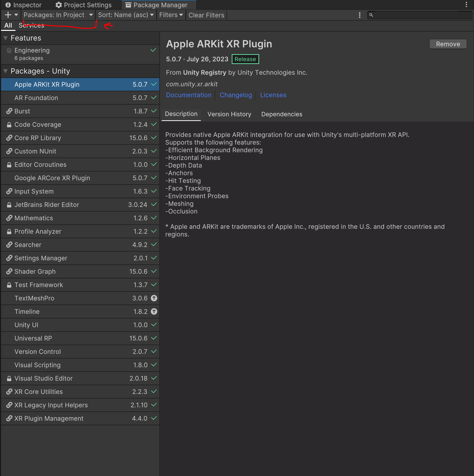The width and height of the screenshot is (474, 476).
Task: Collapse the Features section
Action: [6, 38]
